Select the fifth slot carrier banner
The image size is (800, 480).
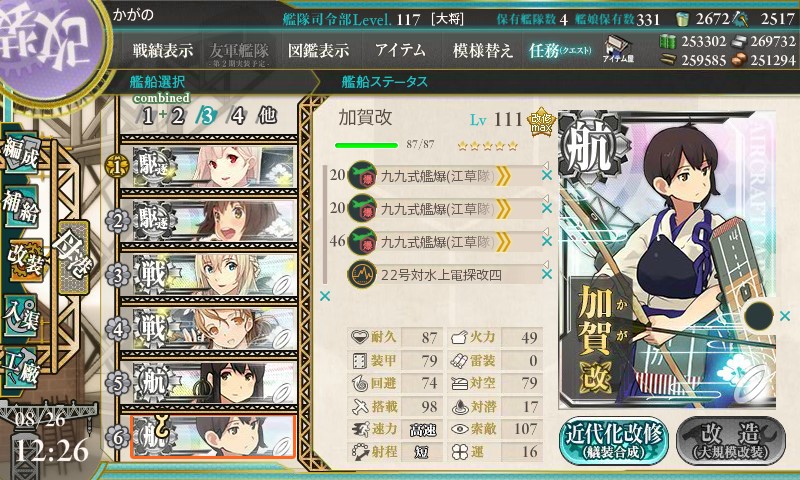[x=214, y=383]
